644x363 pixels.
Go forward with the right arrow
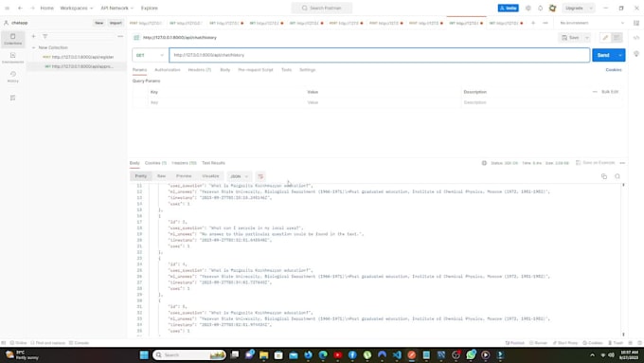(32, 8)
